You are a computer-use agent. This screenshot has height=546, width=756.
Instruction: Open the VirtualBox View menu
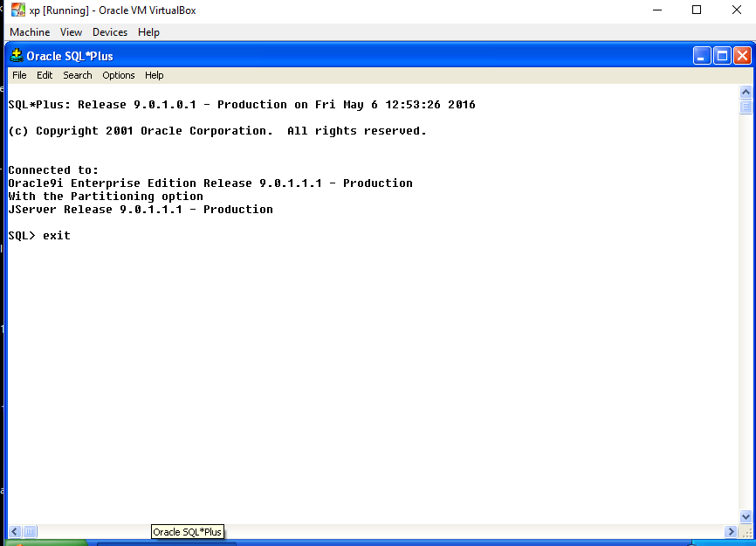tap(71, 32)
